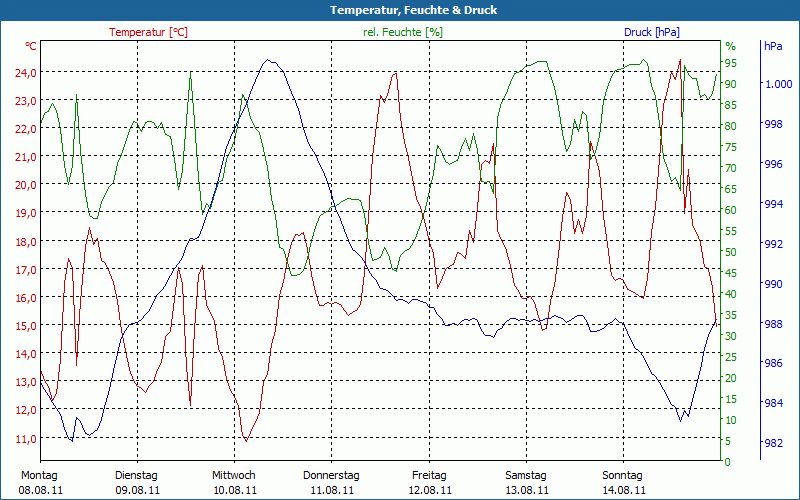Click the '16,0' temperature axis value
800x500 pixels.
[26, 298]
